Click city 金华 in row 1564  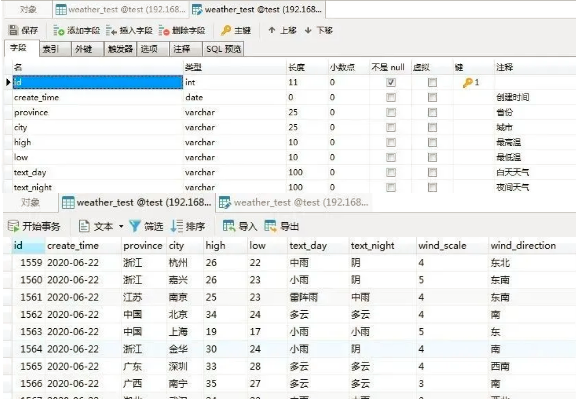pyautogui.click(x=178, y=349)
